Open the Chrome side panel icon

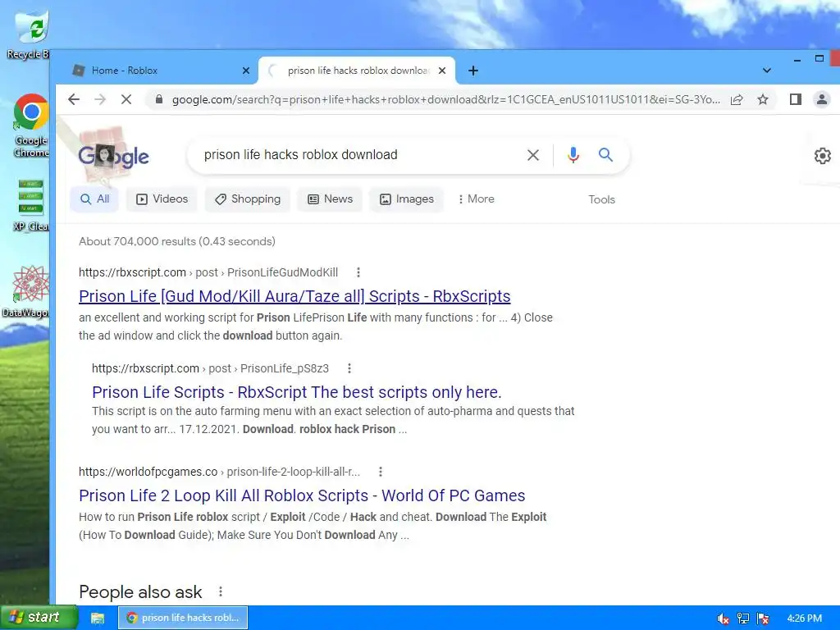point(796,99)
